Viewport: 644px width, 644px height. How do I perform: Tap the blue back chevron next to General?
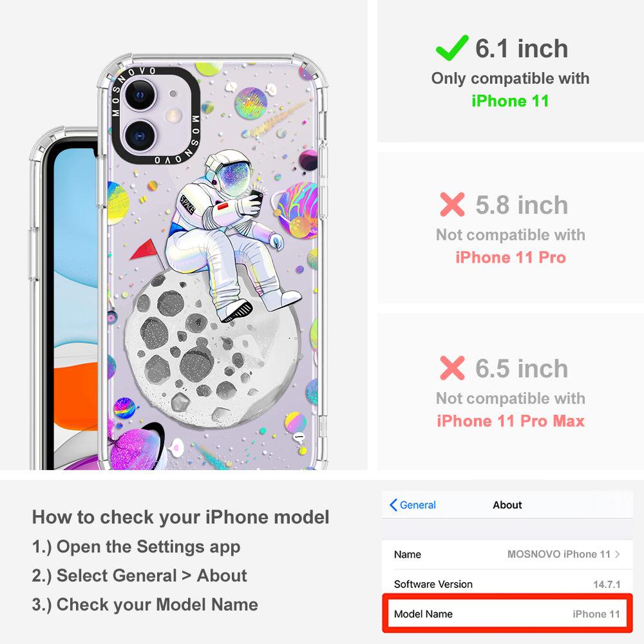click(x=393, y=505)
